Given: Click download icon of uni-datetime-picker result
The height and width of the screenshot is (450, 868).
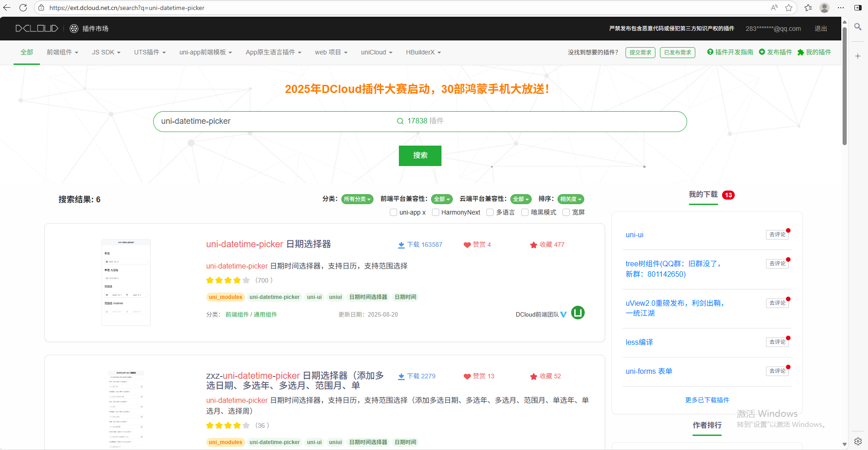Looking at the screenshot, I should click(x=401, y=245).
